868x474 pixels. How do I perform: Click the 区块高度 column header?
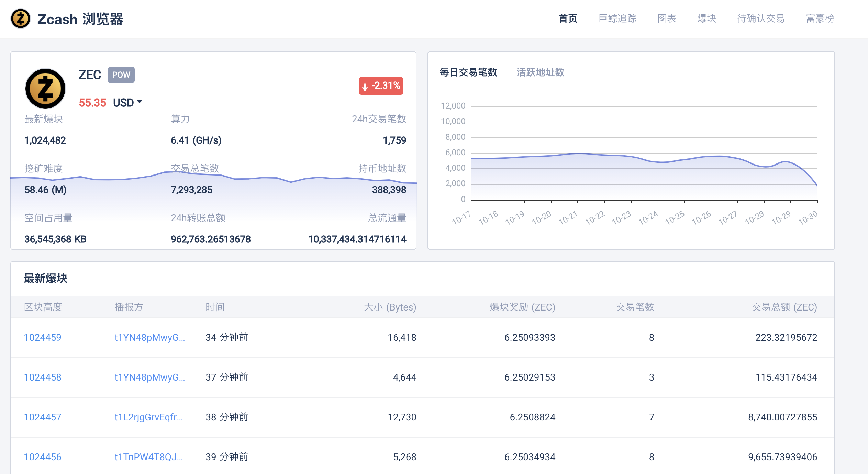tap(43, 307)
